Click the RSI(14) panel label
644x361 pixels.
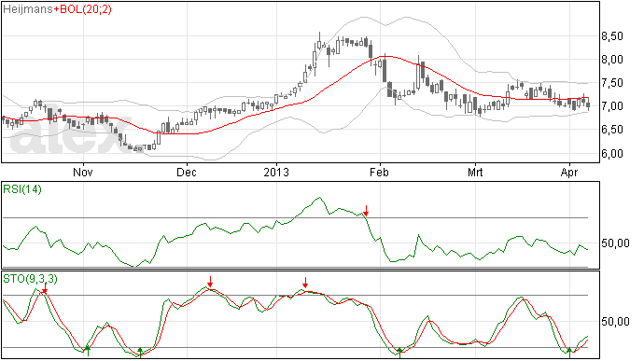pos(22,189)
